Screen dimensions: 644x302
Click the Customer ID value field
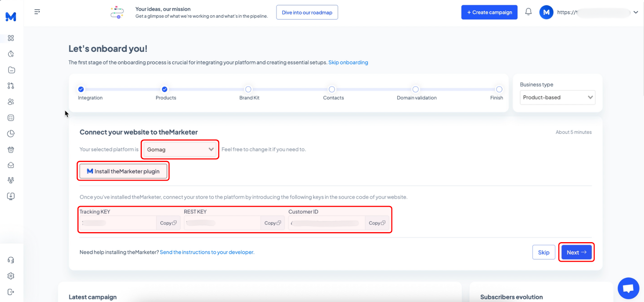coord(327,223)
